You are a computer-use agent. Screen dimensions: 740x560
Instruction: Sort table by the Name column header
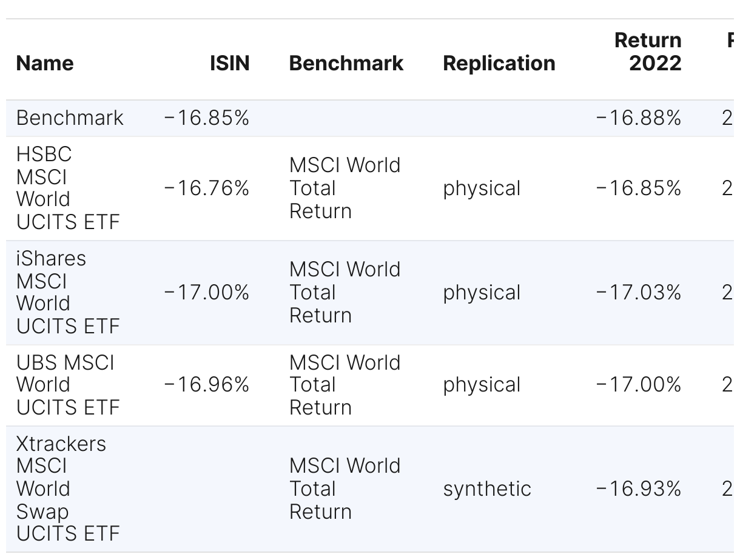(45, 63)
